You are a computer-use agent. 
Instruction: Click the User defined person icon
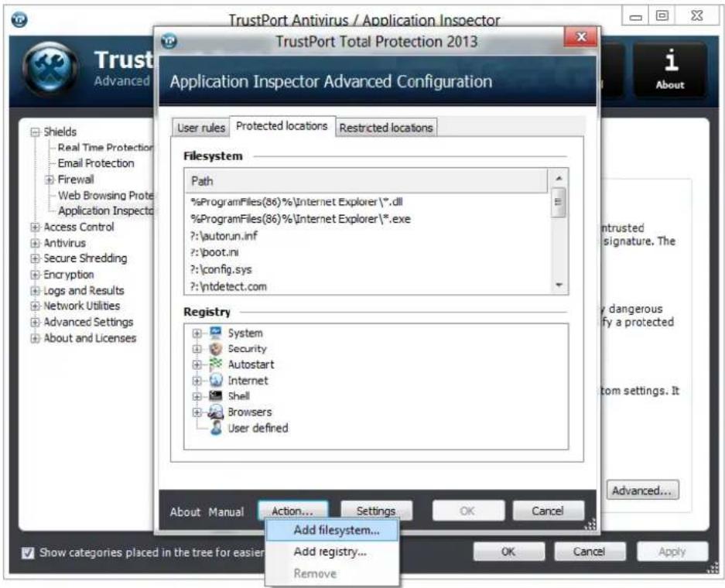215,428
